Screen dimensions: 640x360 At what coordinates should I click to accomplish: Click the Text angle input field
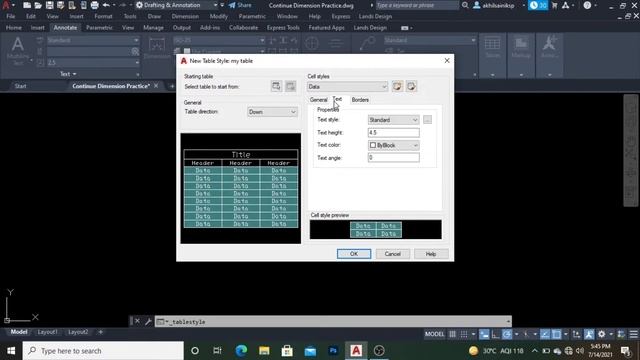[x=393, y=158]
